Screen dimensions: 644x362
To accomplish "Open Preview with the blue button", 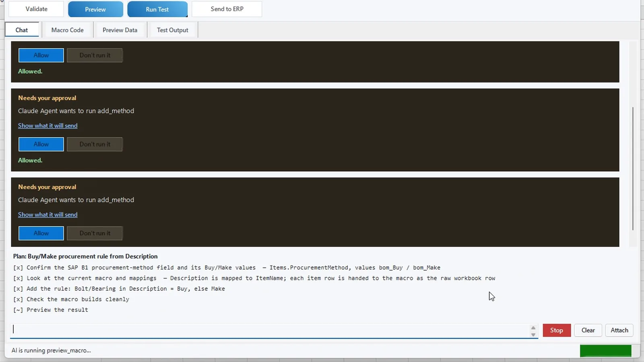I will point(95,9).
